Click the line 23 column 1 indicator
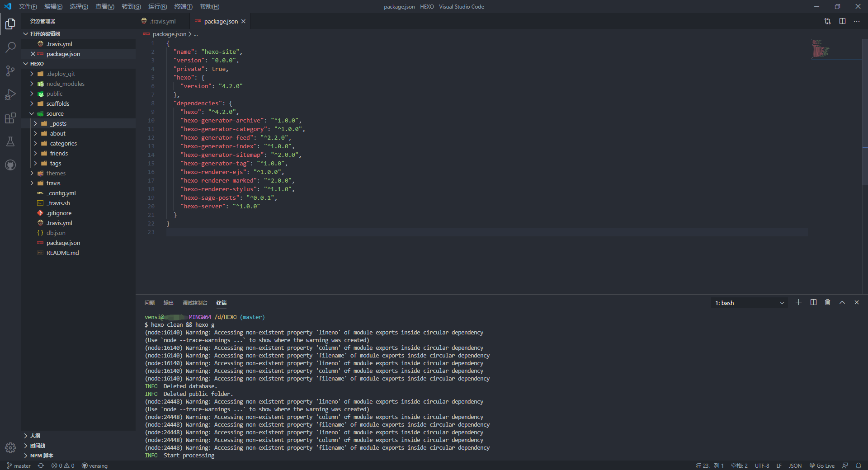868x470 pixels. tap(710, 465)
